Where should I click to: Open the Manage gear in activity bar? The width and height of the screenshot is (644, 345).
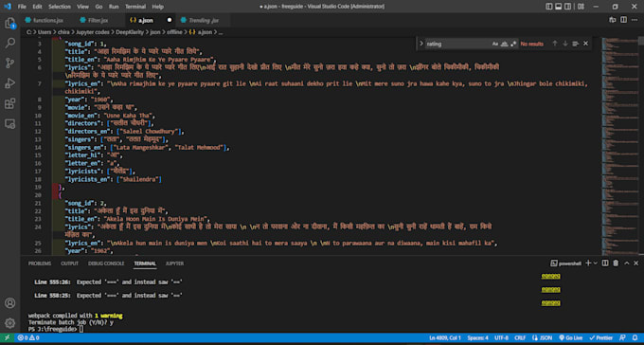(9, 323)
